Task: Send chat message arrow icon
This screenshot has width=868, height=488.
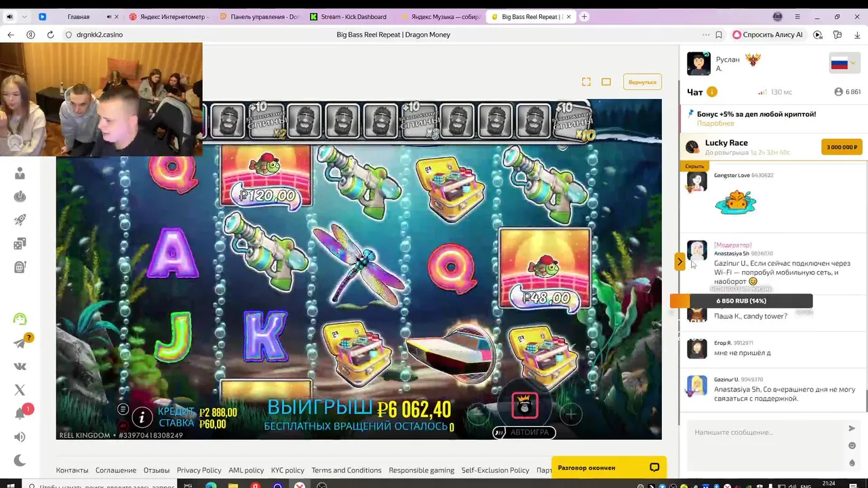Action: (x=852, y=428)
